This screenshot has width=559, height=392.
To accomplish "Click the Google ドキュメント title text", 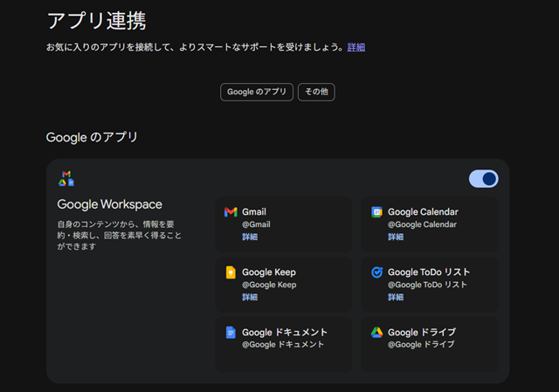I will coord(285,333).
